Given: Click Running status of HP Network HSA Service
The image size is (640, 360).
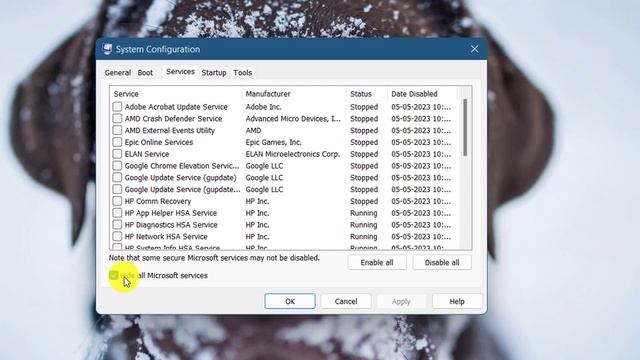Looking at the screenshot, I should pyautogui.click(x=363, y=237).
